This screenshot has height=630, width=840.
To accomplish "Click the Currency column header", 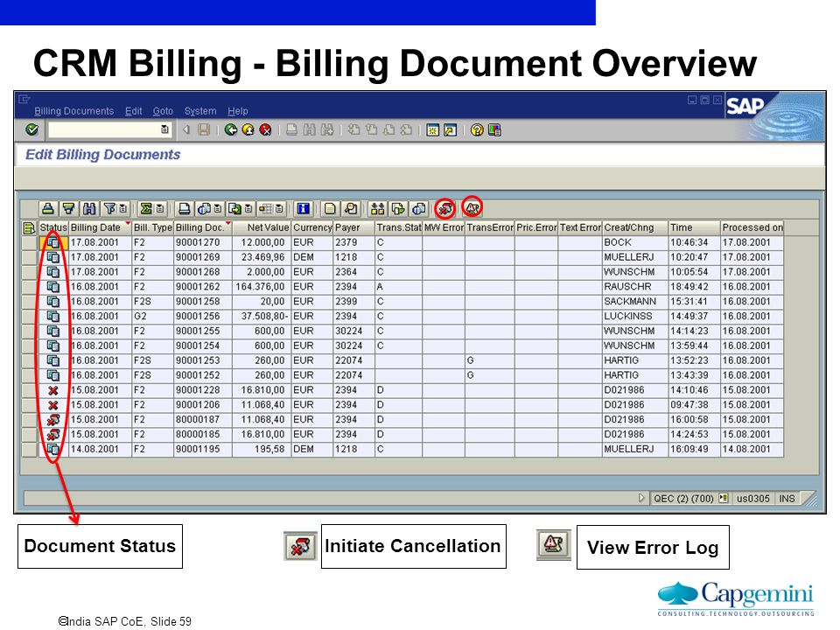I will [312, 227].
